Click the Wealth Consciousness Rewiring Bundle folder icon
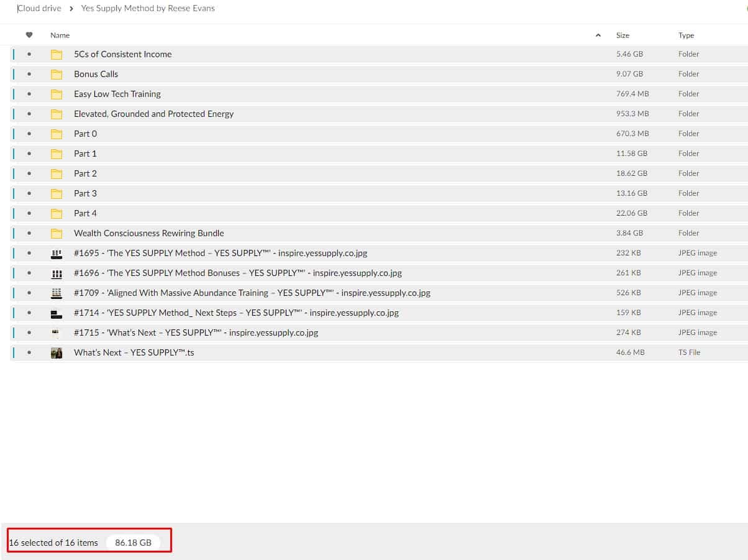 click(x=57, y=234)
